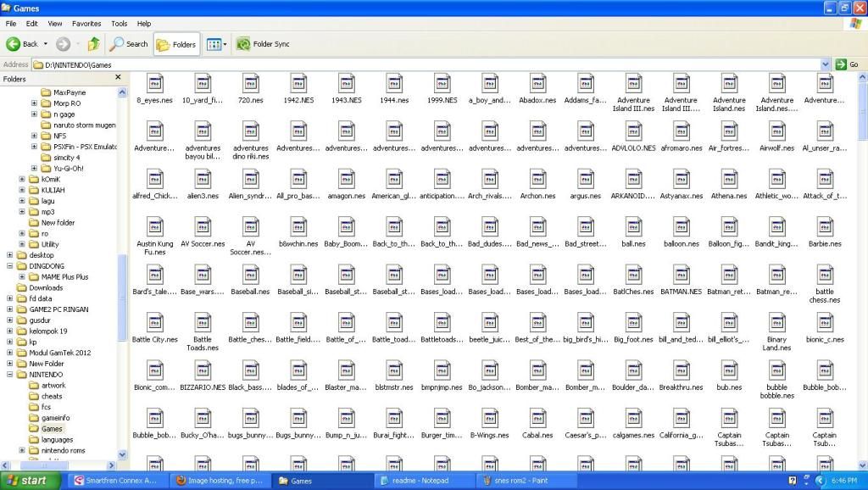Image resolution: width=868 pixels, height=490 pixels.
Task: Select the ball.nes file icon
Action: (x=634, y=227)
